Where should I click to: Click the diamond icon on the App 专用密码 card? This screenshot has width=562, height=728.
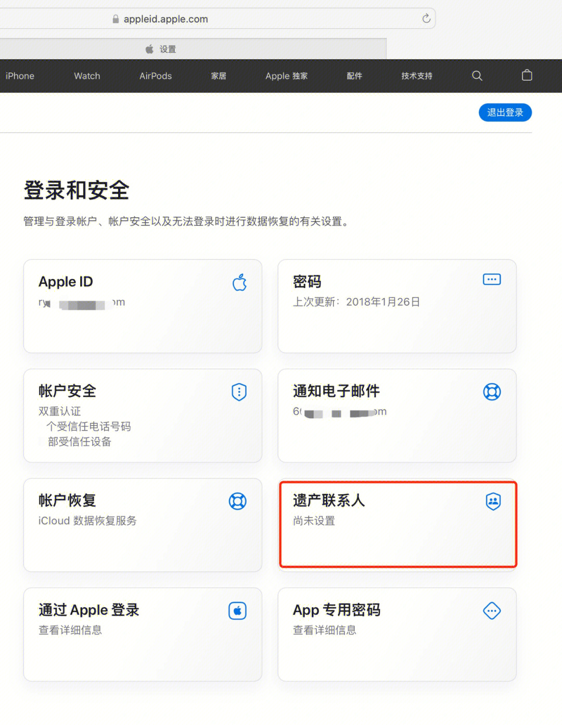coord(492,611)
